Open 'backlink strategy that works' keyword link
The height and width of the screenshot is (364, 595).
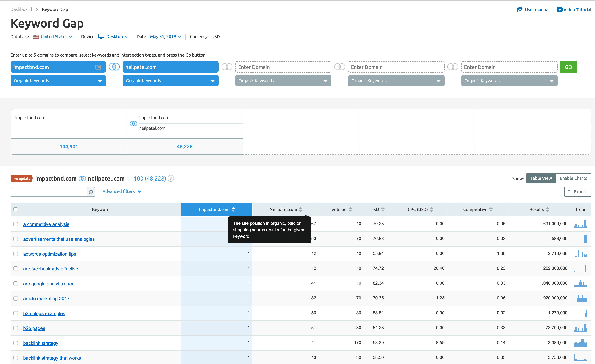tap(52, 358)
